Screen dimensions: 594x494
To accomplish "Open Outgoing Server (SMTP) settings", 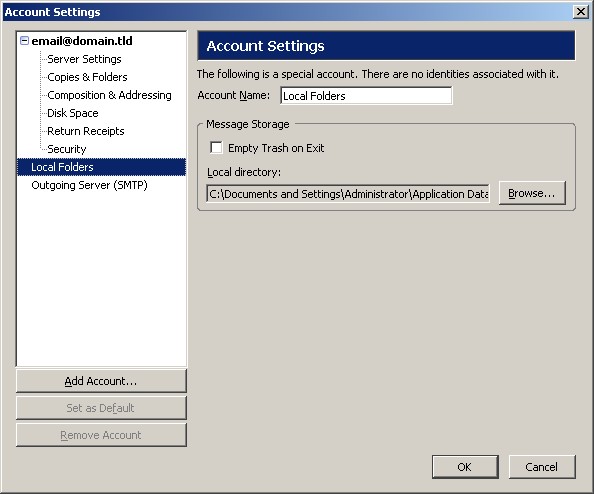I will tap(89, 185).
